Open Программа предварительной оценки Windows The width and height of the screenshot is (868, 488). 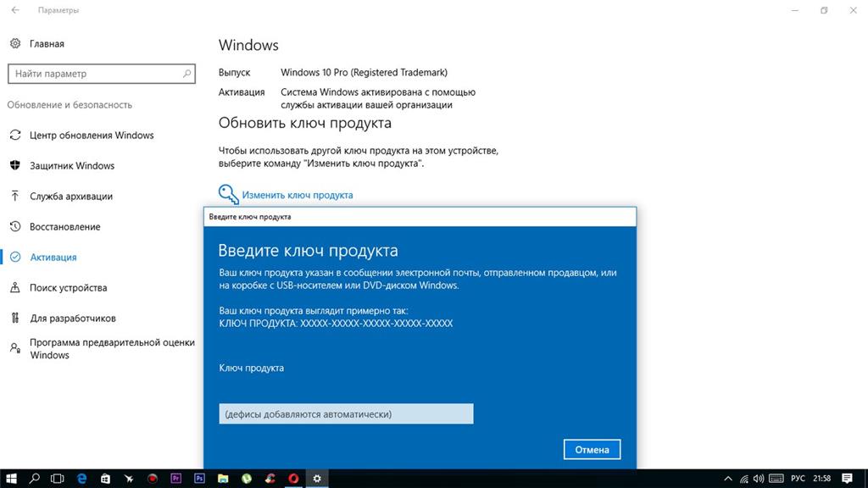coord(113,348)
